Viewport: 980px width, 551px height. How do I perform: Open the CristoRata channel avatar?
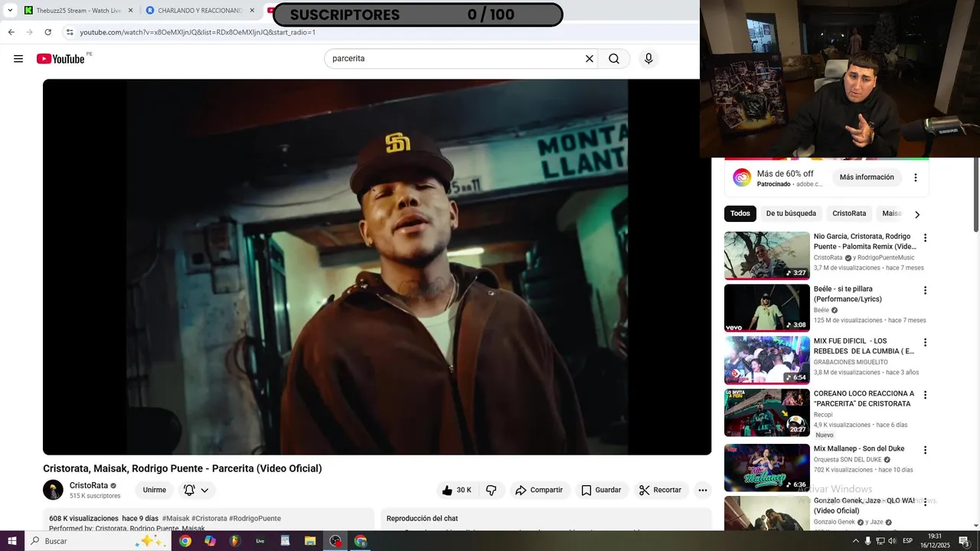coord(53,490)
